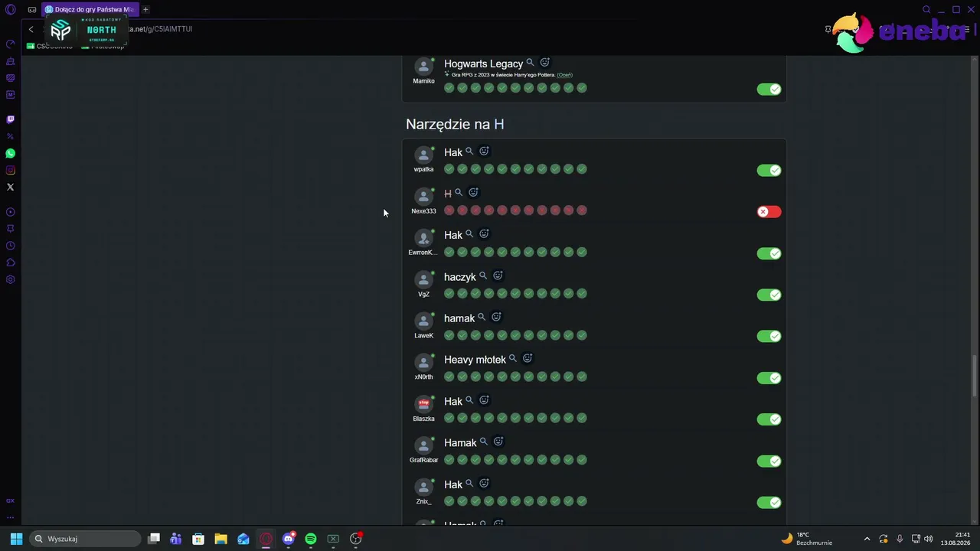Switch to the Dołącz do gry Państwa Miasta tab

pyautogui.click(x=89, y=9)
